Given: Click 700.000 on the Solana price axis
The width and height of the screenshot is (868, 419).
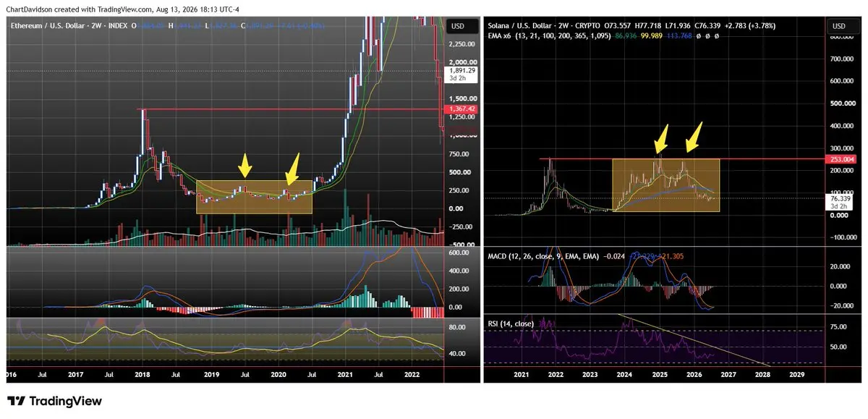Looking at the screenshot, I should [x=841, y=59].
